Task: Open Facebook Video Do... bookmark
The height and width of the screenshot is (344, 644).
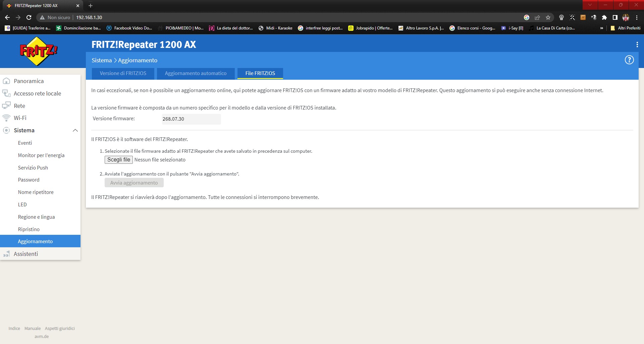Action: point(129,28)
